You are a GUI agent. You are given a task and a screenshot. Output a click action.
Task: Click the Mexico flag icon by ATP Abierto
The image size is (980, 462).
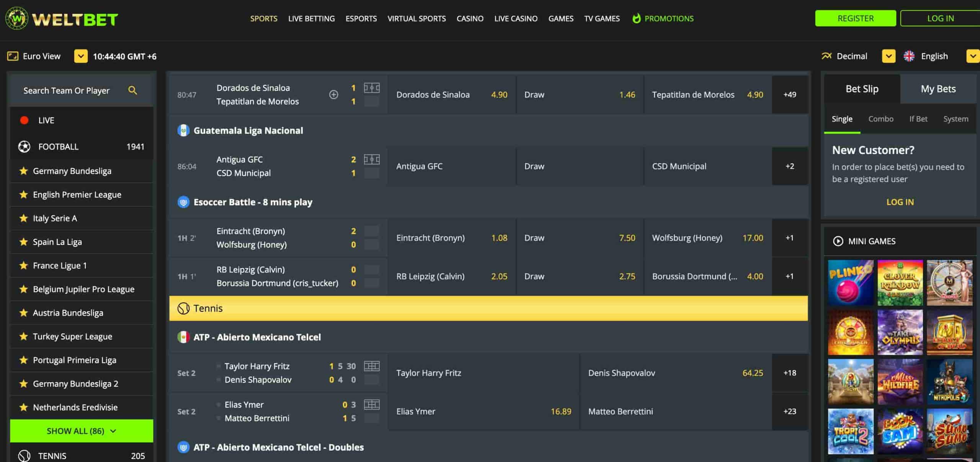tap(183, 337)
